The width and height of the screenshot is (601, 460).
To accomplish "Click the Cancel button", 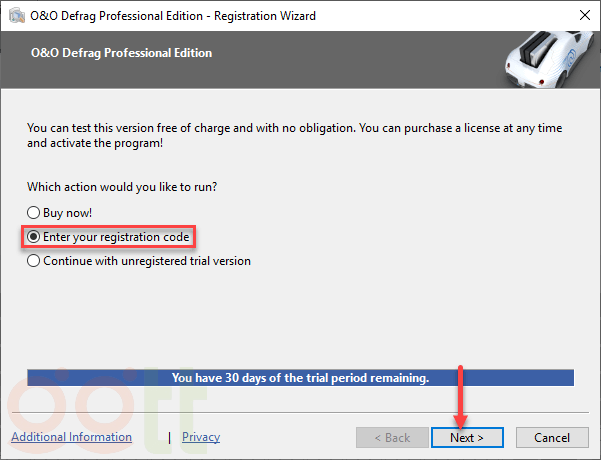I will point(552,438).
